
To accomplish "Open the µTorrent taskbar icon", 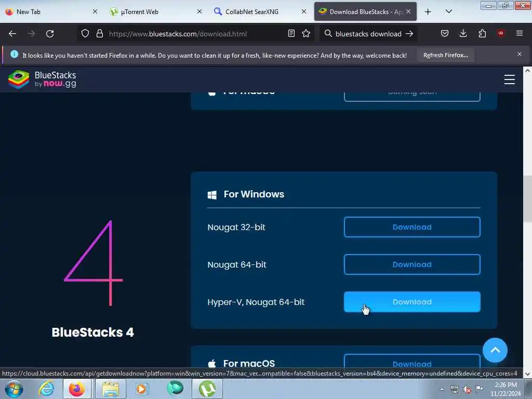I will pyautogui.click(x=207, y=389).
